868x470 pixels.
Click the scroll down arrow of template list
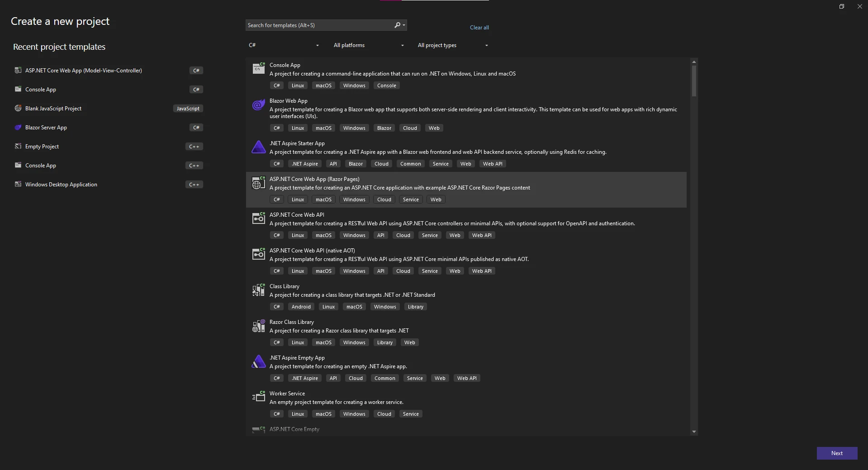point(694,432)
